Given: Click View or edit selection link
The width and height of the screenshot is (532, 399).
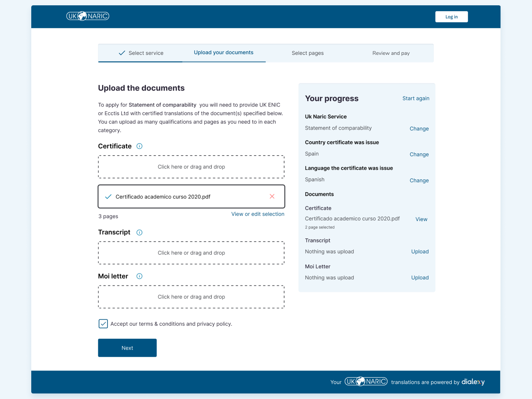Looking at the screenshot, I should pos(257,214).
